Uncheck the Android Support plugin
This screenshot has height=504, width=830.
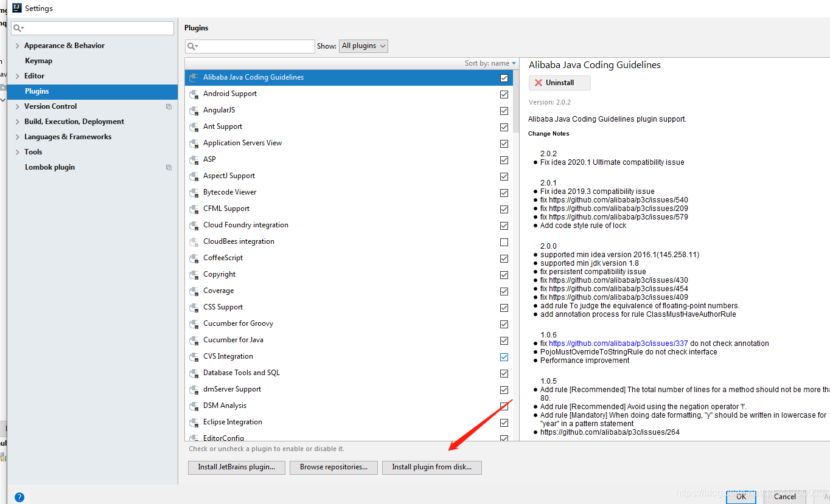(504, 94)
